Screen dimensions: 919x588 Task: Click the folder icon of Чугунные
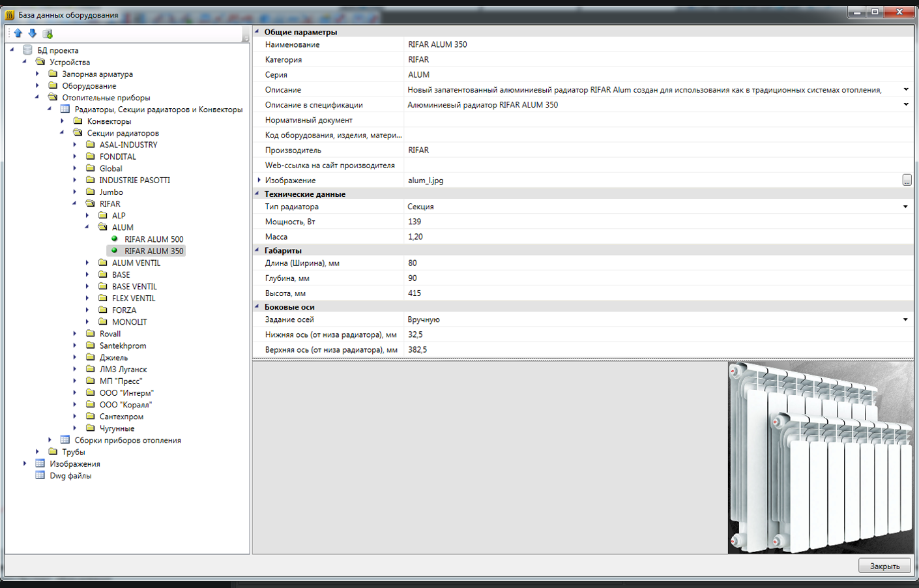coord(90,428)
